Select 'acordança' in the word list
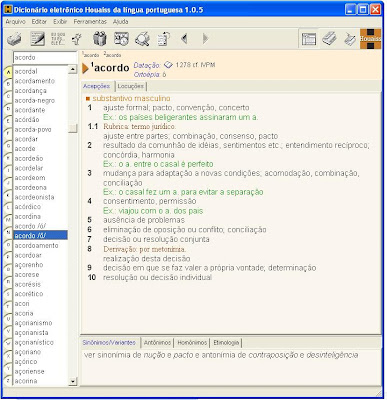 [31, 91]
